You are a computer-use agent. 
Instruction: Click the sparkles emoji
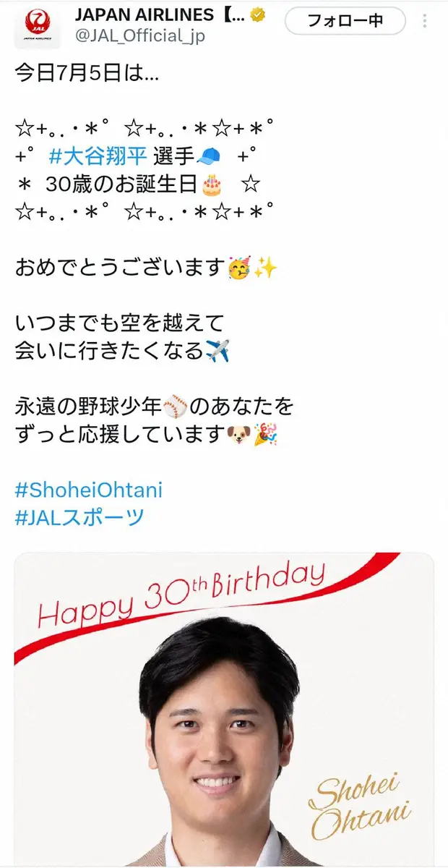[x=265, y=268]
